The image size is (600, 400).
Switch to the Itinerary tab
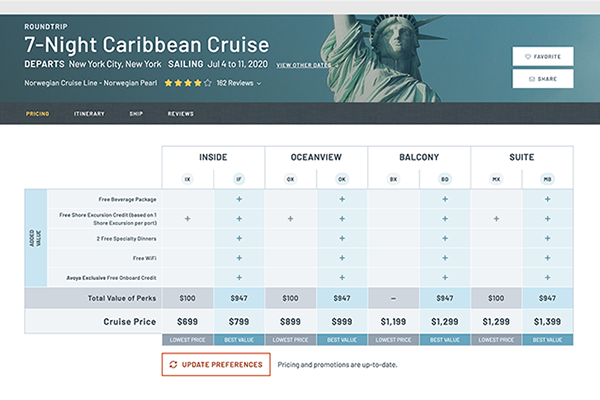pos(89,114)
